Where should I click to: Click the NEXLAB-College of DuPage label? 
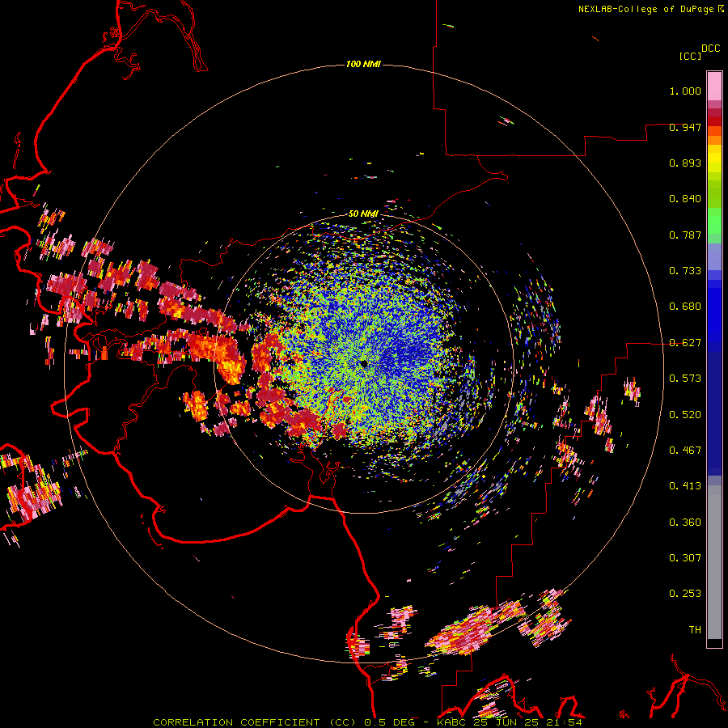[x=645, y=9]
